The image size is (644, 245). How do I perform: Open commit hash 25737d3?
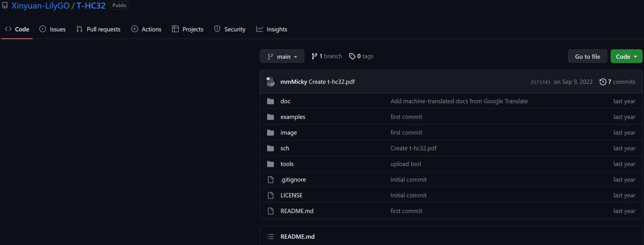click(540, 82)
